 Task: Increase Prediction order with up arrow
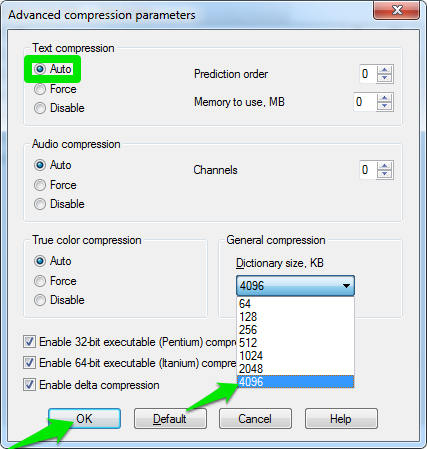tap(385, 70)
